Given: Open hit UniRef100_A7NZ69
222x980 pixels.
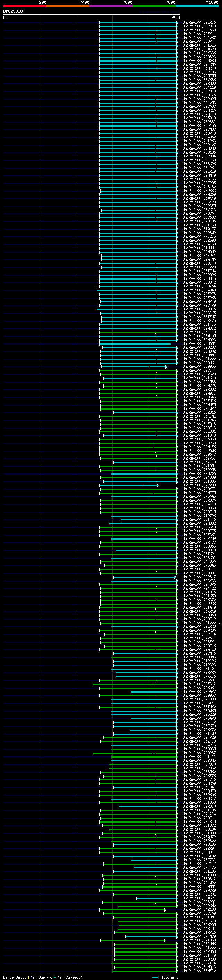Looking at the screenshot, I should point(199,194).
